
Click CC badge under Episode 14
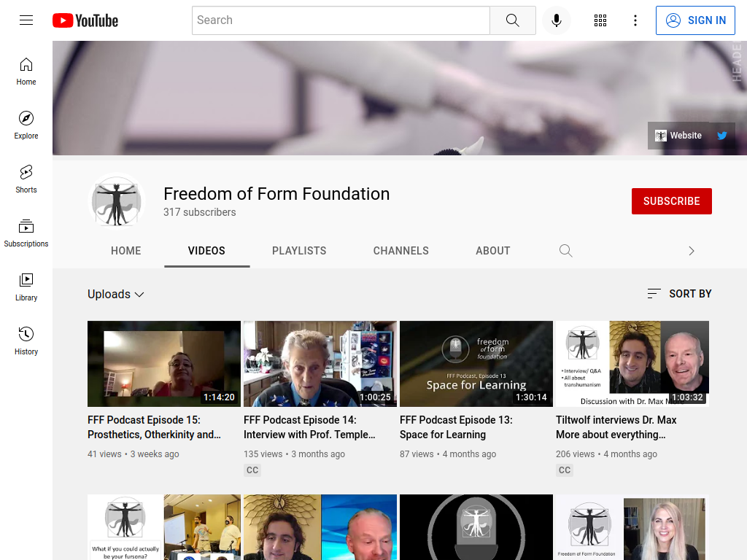pos(252,470)
